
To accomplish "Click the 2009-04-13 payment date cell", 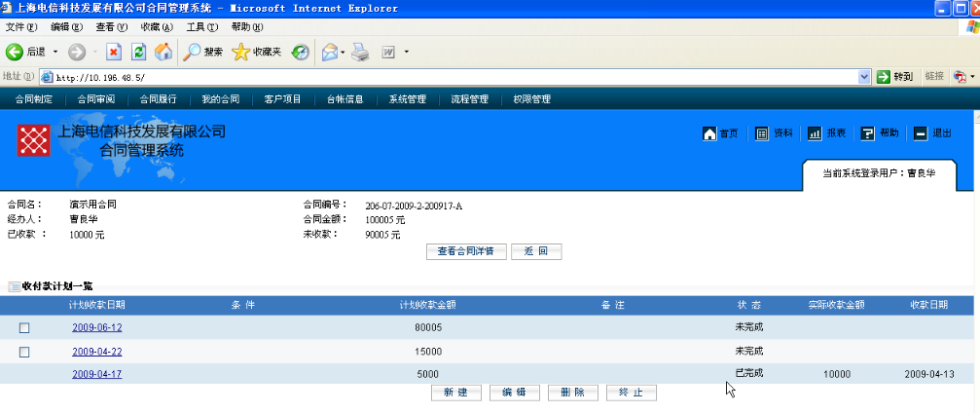I will pyautogui.click(x=929, y=374).
